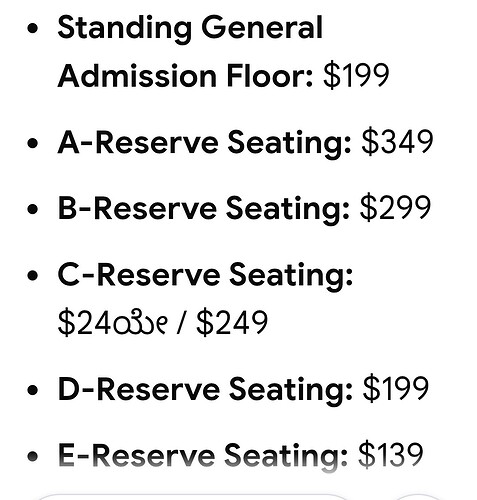Click the bullet beside B-Reserve Seating
Screen dimensions: 477x500
[32, 209]
